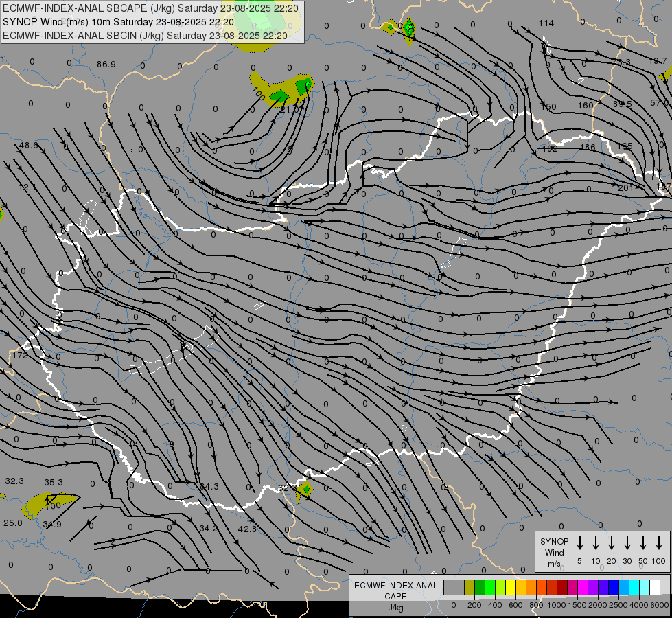Click the wind arrow above the wind legend 100
Viewport: 672px width, 618px height.
pos(659,543)
